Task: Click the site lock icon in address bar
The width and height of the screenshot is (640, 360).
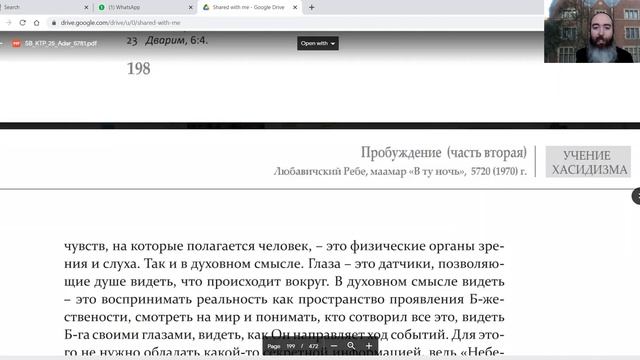Action: click(53, 23)
